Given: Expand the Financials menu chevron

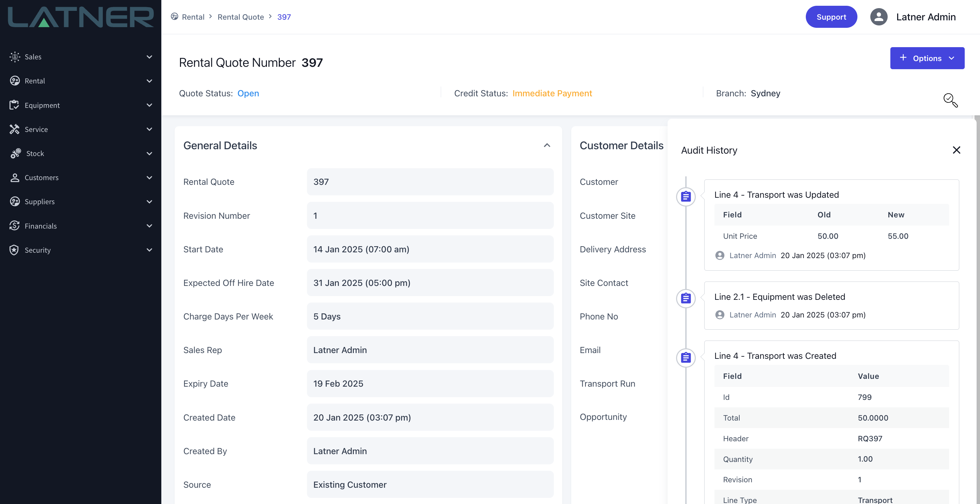Looking at the screenshot, I should point(149,226).
